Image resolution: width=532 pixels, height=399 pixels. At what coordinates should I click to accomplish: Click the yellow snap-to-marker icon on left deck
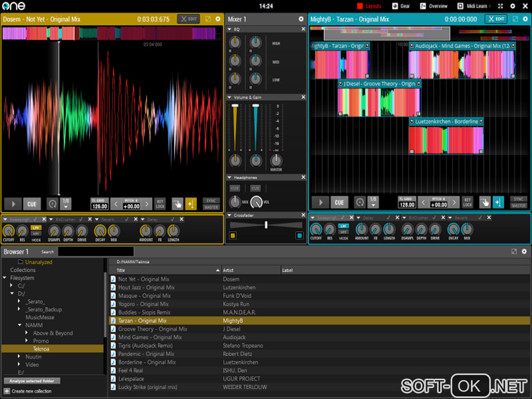[x=191, y=203]
